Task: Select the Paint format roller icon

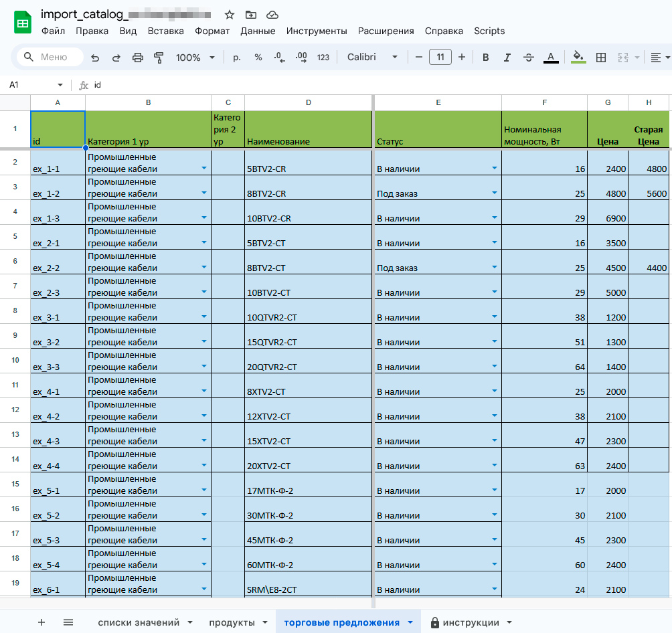Action: [159, 58]
